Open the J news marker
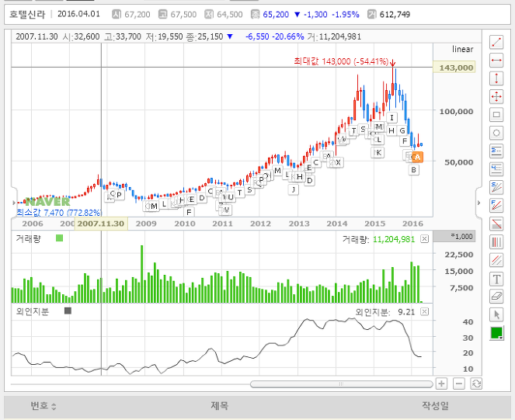This screenshot has height=420, width=515. [294, 189]
